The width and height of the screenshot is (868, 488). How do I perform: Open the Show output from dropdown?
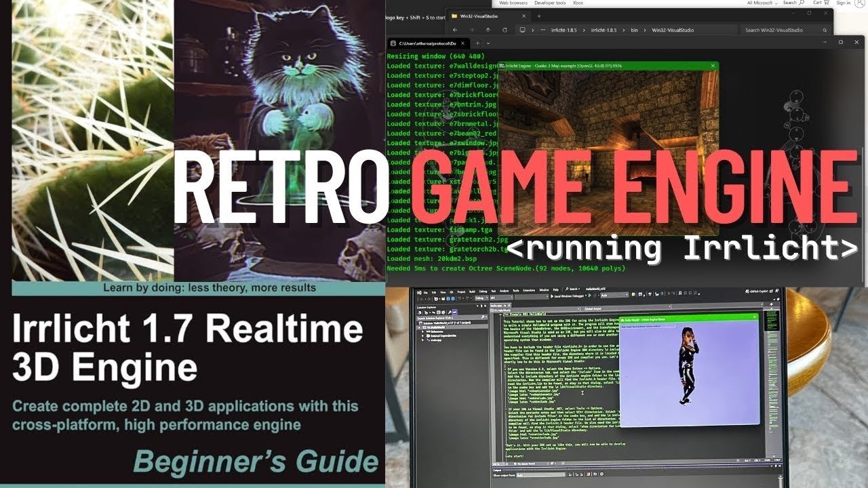tap(541, 475)
